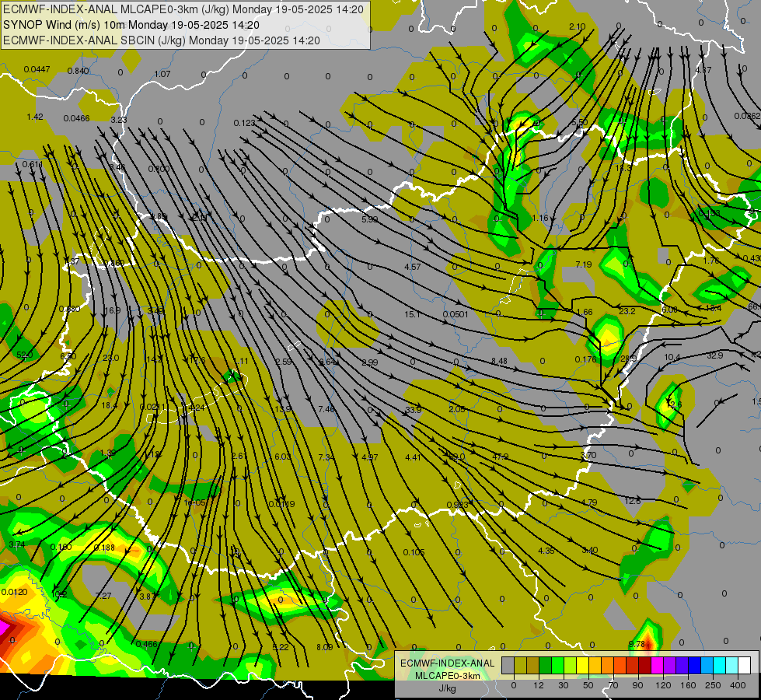Viewport: 761px width, 700px height.
Task: Click the map value 0.105
Action: point(414,552)
